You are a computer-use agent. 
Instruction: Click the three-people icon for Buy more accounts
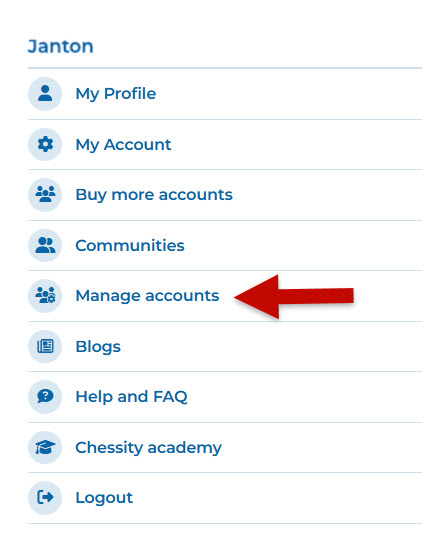45,194
